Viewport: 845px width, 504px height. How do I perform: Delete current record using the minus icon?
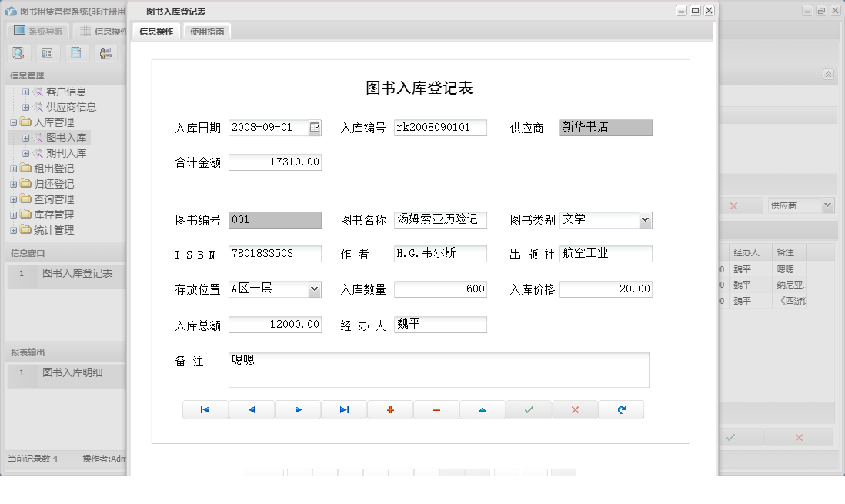436,409
